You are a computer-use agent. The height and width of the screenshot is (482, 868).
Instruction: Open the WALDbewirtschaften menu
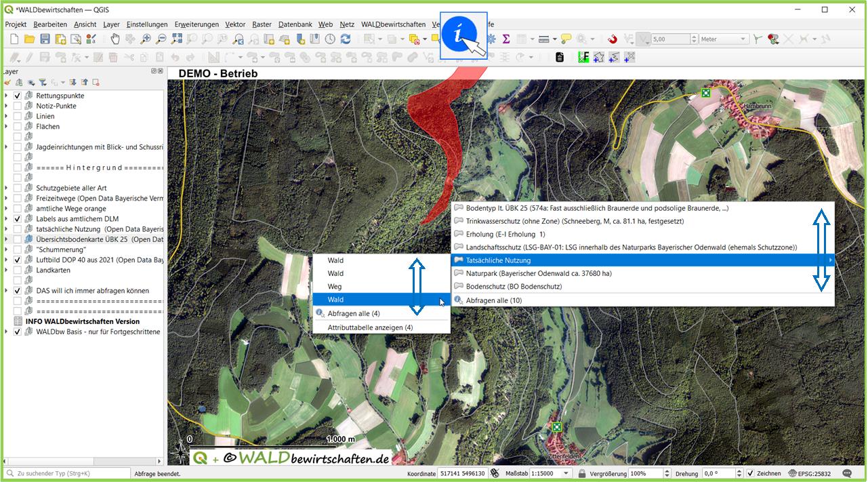(393, 24)
